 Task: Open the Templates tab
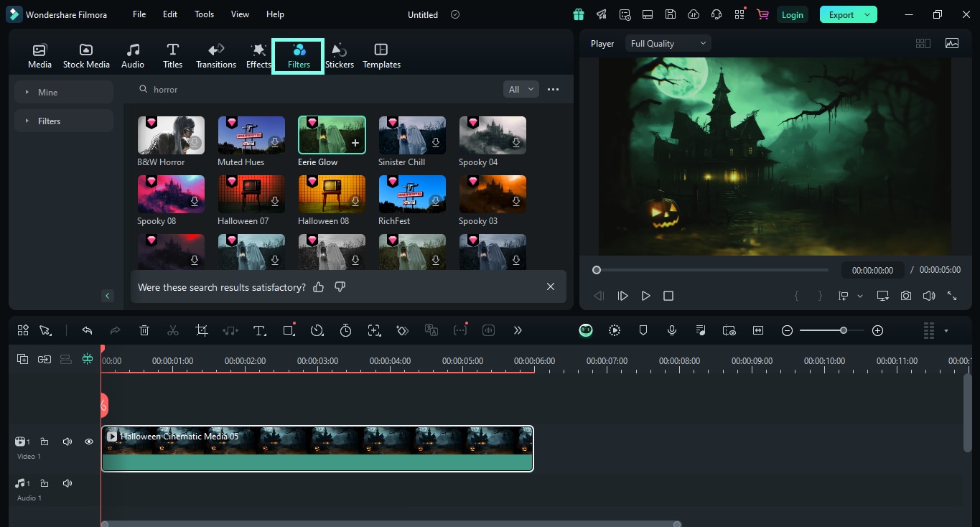pos(381,56)
